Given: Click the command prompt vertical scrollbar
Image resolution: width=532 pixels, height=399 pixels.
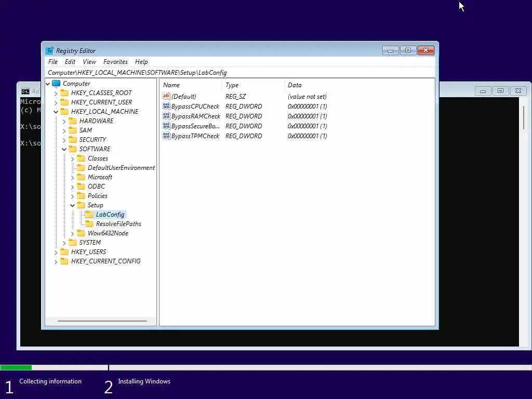Looking at the screenshot, I should click(x=524, y=117).
